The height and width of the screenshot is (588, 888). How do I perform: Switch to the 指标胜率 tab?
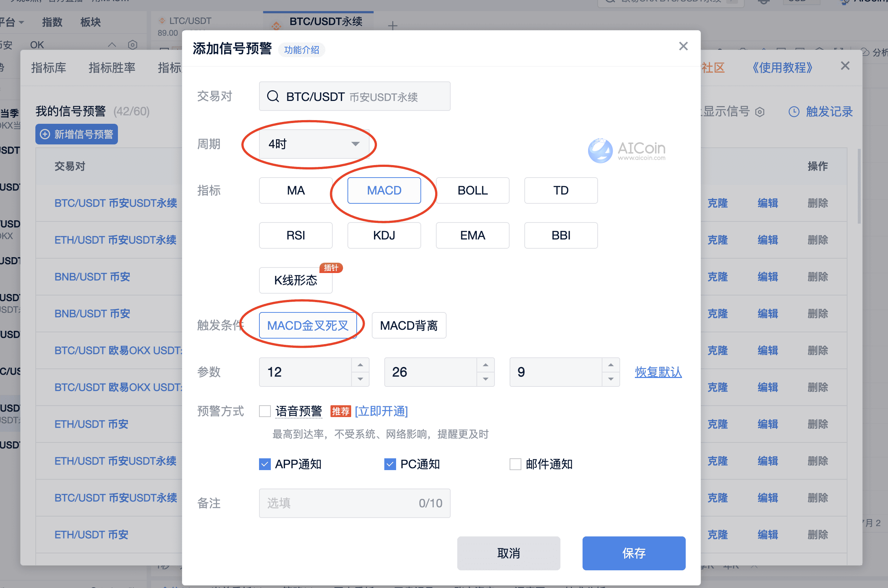tap(112, 68)
